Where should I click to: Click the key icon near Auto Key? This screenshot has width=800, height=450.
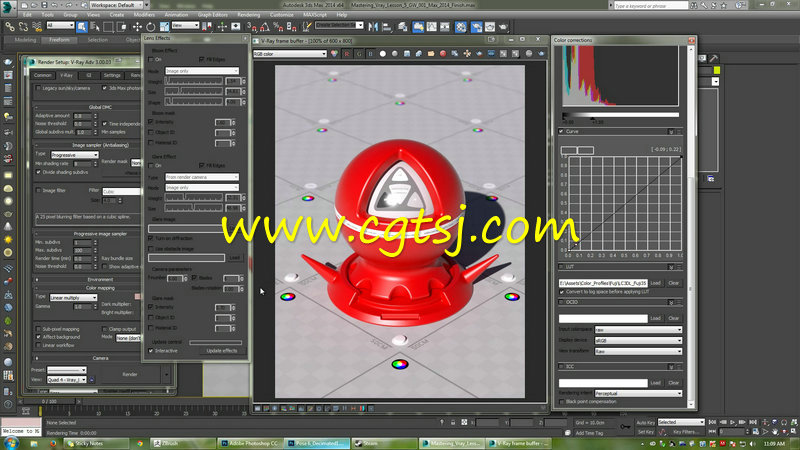pos(625,426)
